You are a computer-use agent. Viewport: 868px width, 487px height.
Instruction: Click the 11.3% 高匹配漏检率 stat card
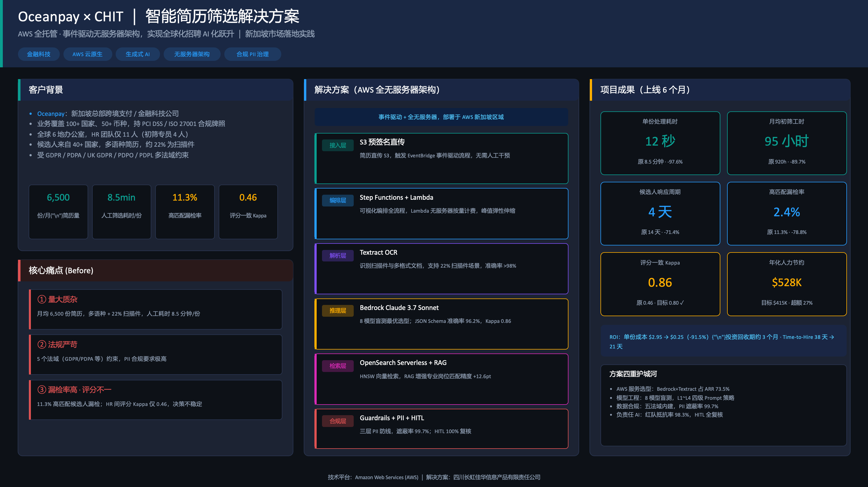click(x=185, y=212)
